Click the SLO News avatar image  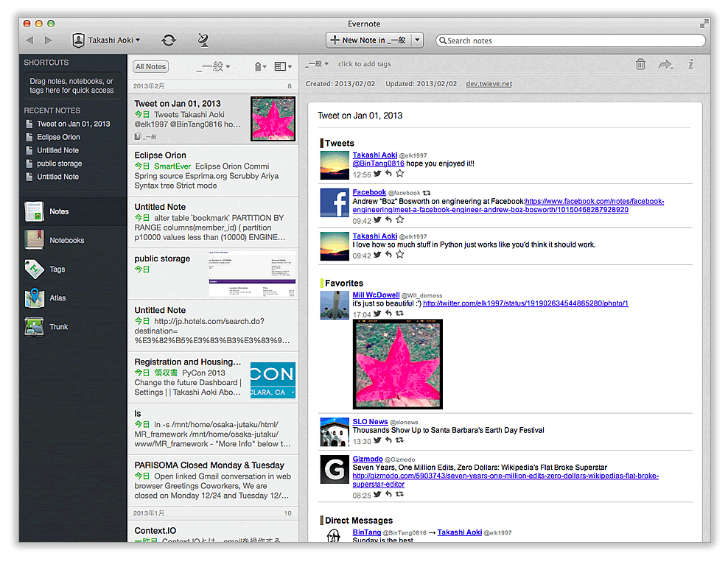pos(335,432)
